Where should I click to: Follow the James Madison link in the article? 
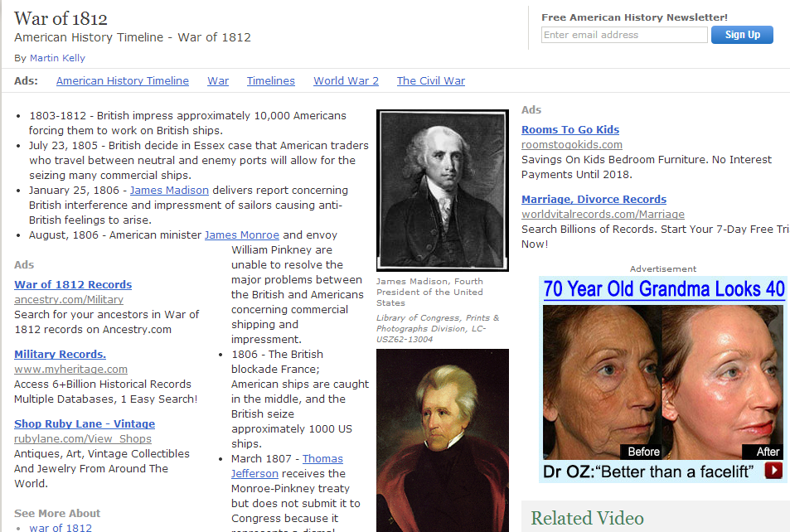[x=169, y=190]
